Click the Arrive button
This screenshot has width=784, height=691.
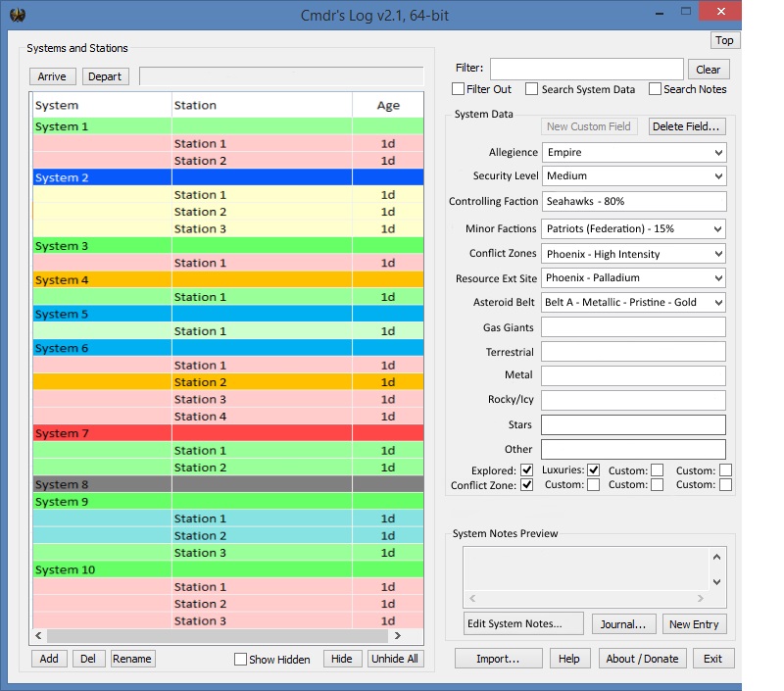click(x=52, y=76)
